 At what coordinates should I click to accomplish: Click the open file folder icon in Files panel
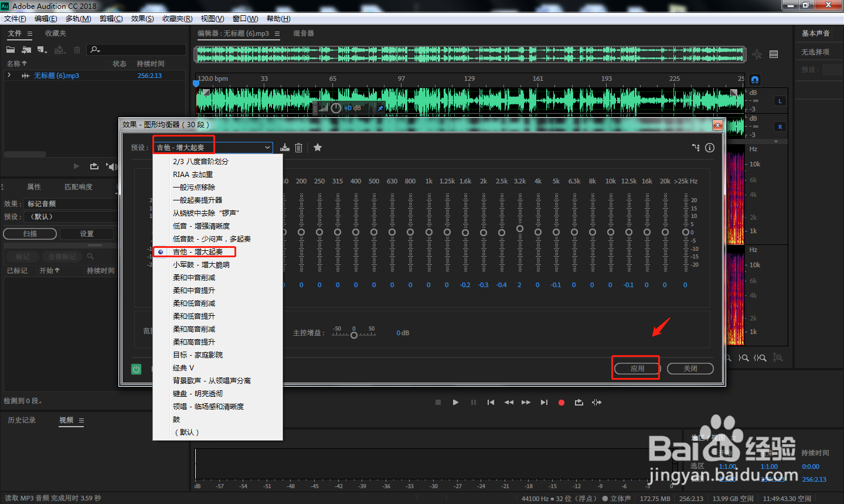coord(11,50)
